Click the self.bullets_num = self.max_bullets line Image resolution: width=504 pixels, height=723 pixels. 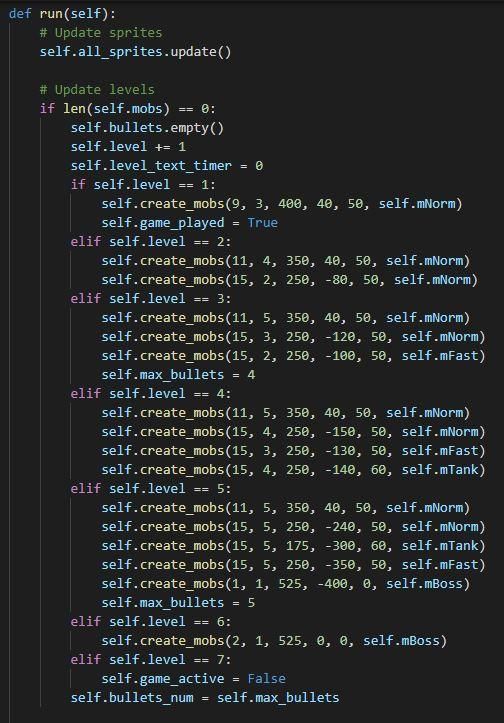[205, 697]
